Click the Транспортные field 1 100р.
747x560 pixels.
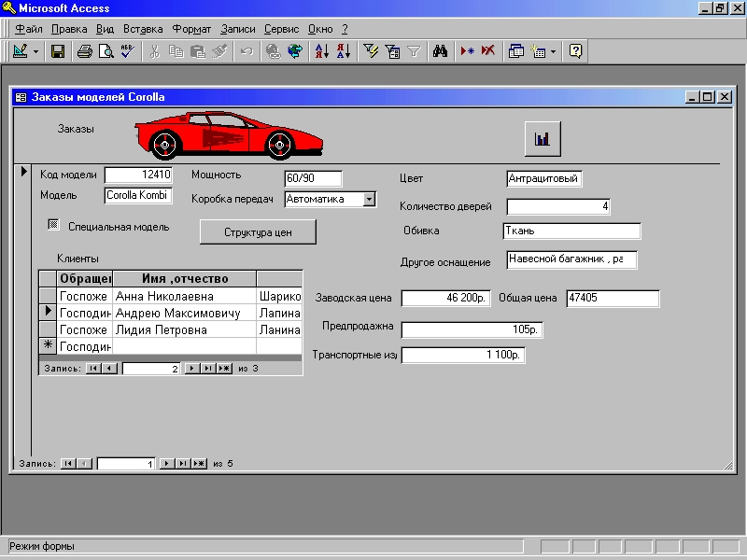463,355
